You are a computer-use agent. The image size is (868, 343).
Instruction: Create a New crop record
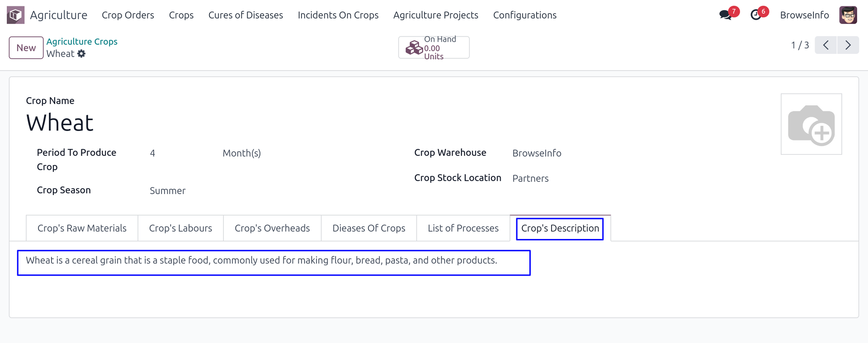point(26,48)
